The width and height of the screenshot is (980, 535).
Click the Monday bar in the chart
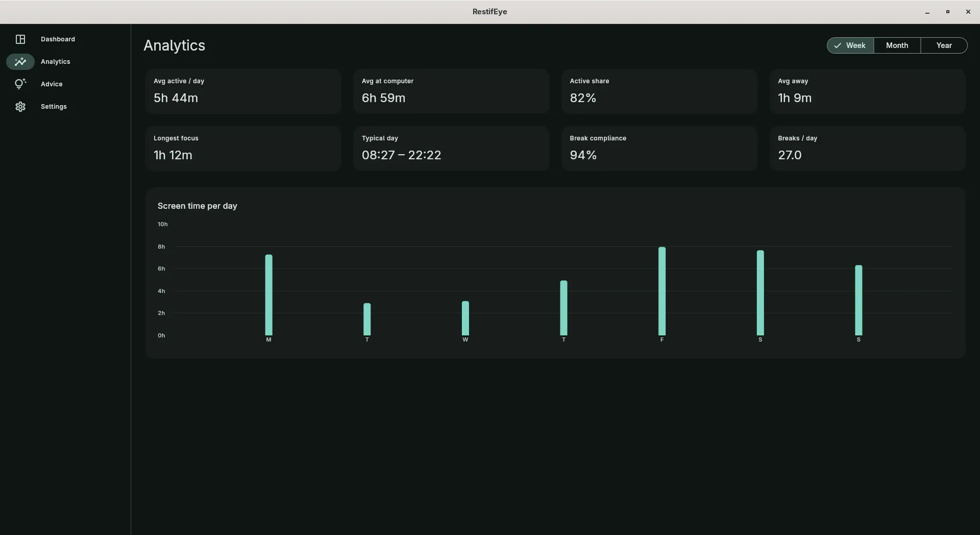coord(268,295)
